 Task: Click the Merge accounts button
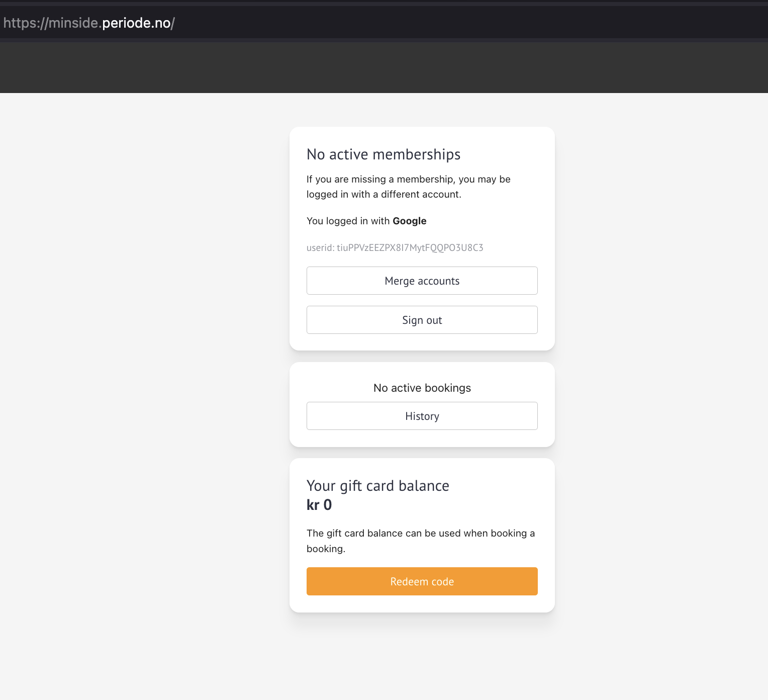pos(422,281)
